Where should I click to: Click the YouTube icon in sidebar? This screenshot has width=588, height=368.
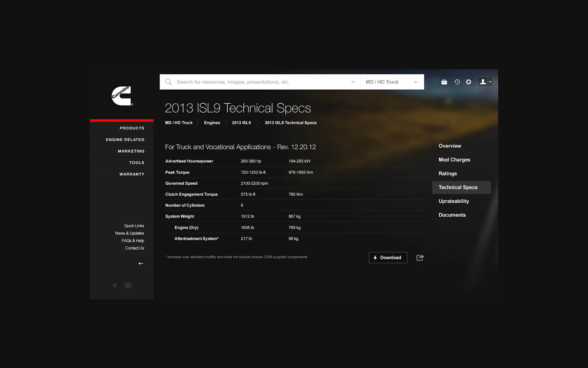click(128, 285)
